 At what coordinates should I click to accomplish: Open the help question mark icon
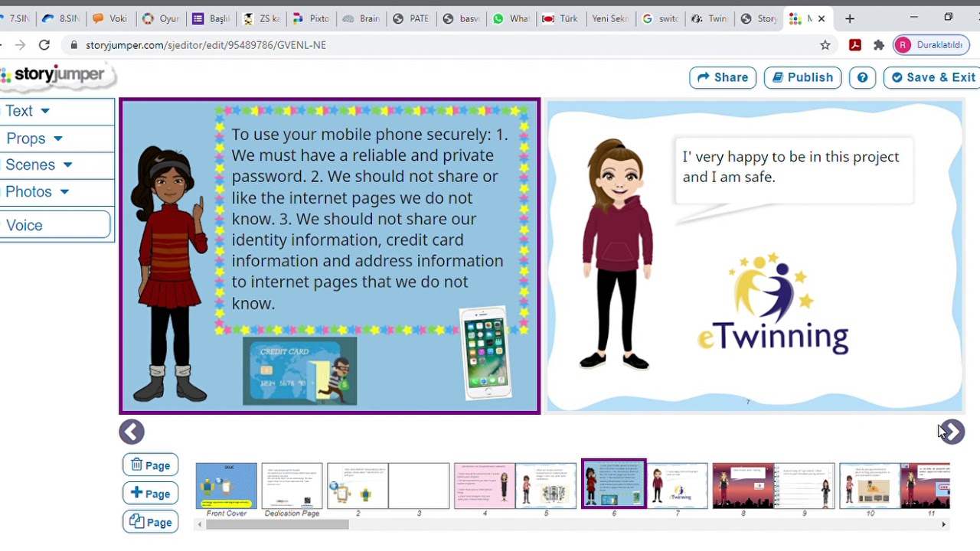point(862,77)
